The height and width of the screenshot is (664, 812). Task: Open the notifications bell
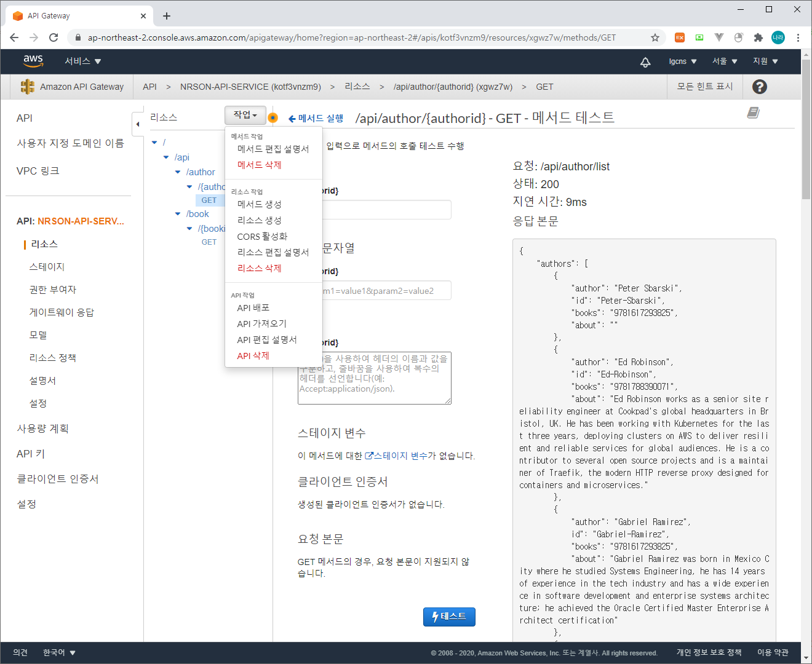coord(645,61)
